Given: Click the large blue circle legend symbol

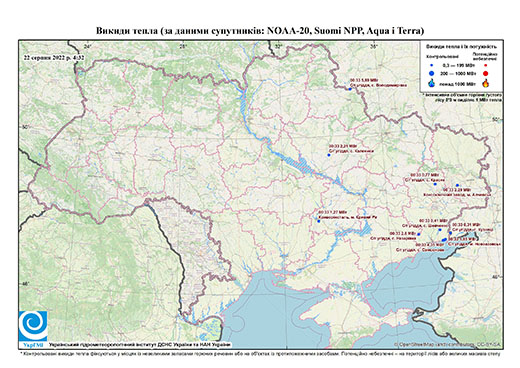Looking at the screenshot, I should [431, 73].
